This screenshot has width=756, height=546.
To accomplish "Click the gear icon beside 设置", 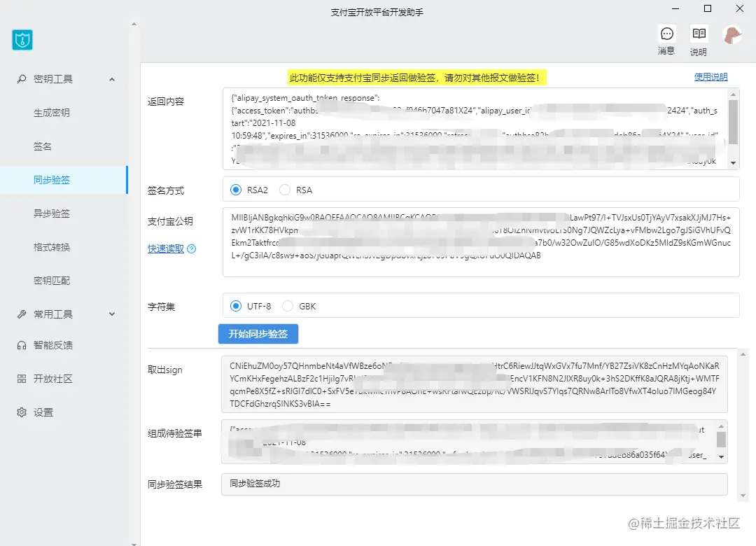I will click(22, 412).
